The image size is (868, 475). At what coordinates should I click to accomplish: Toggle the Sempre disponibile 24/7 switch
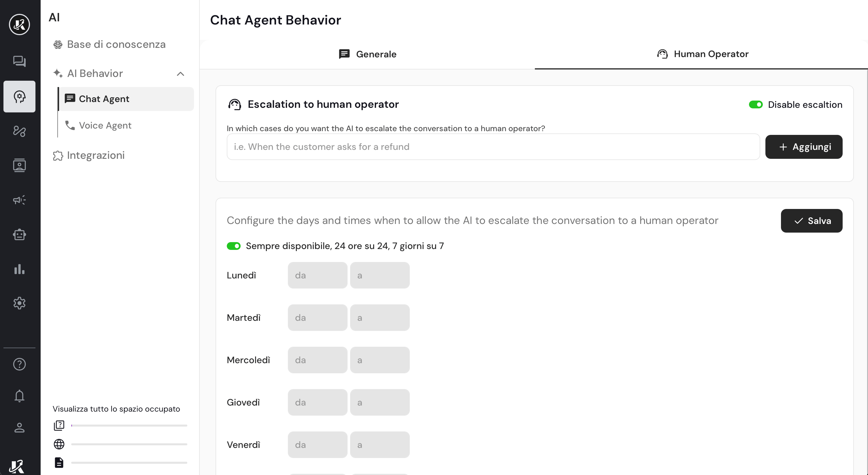(x=233, y=246)
